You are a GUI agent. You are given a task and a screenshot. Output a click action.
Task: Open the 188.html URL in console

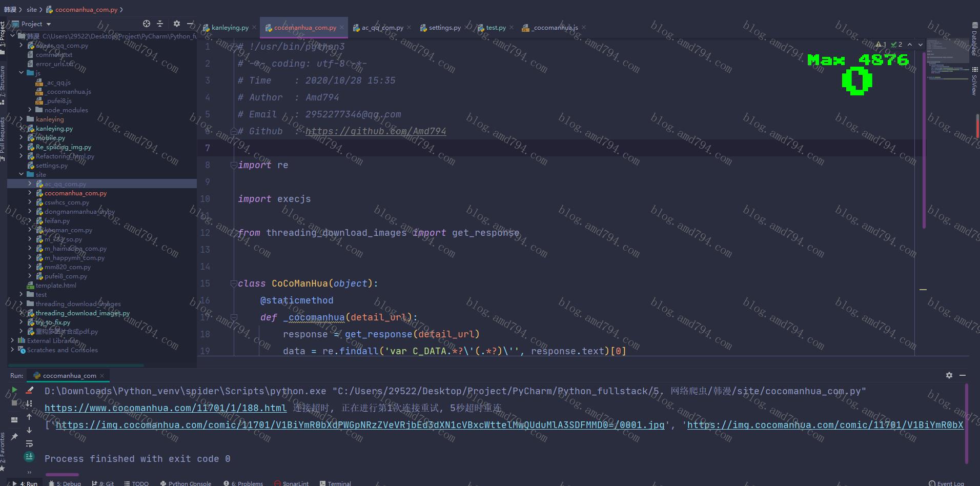coord(166,408)
